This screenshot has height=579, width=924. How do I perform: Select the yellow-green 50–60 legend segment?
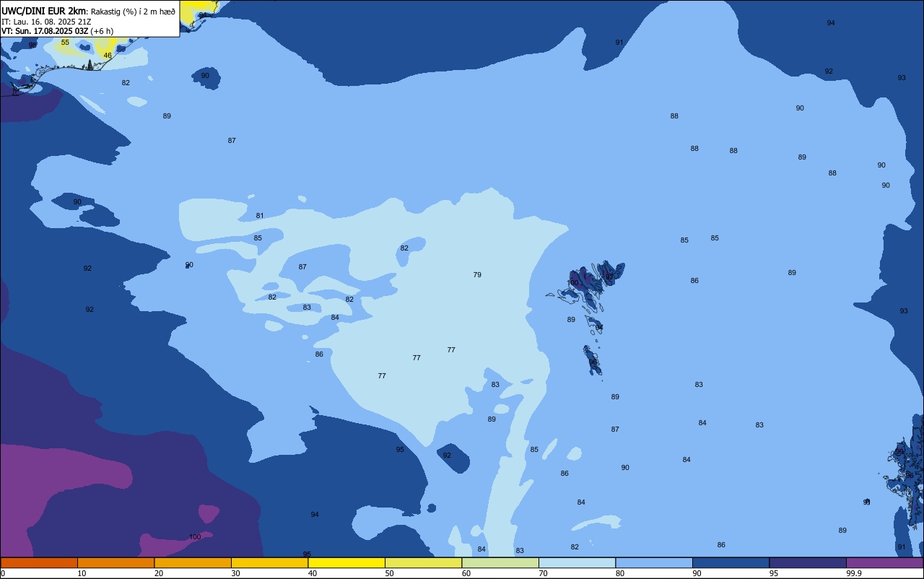click(423, 562)
